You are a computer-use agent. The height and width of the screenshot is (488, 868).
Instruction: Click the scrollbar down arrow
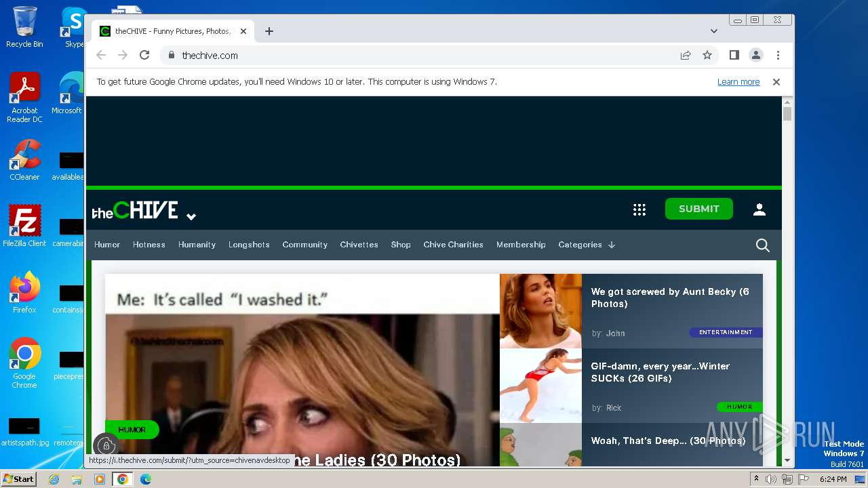pyautogui.click(x=787, y=461)
